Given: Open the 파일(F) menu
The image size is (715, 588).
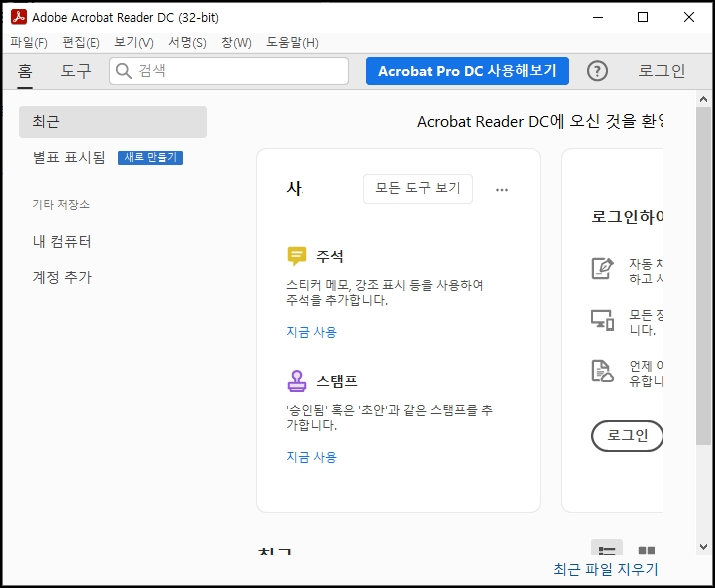Looking at the screenshot, I should pos(29,42).
